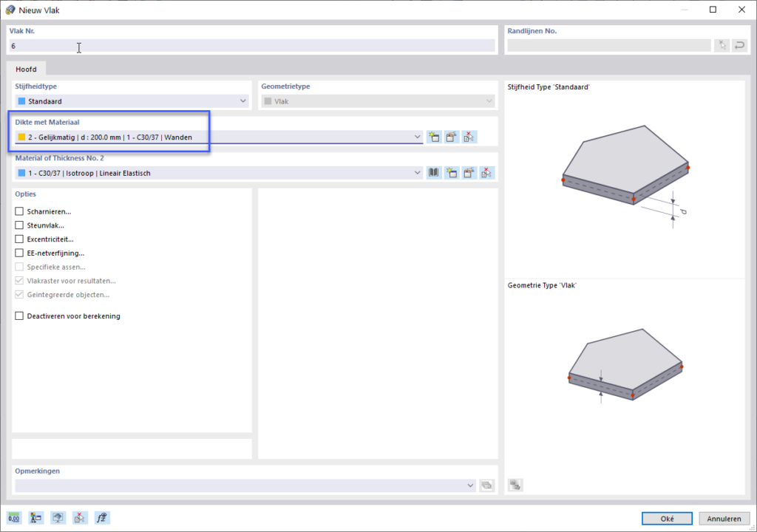757x532 pixels.
Task: Click the delete material icon in Material of Thickness row
Action: 486,173
